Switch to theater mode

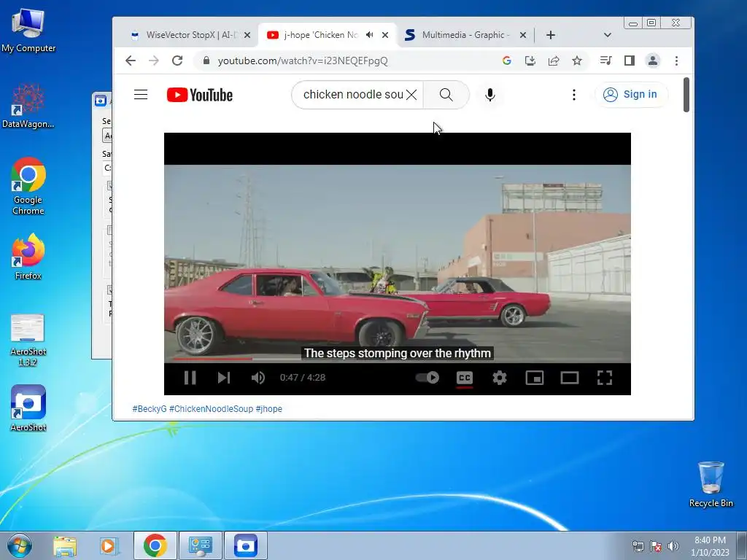(x=570, y=378)
